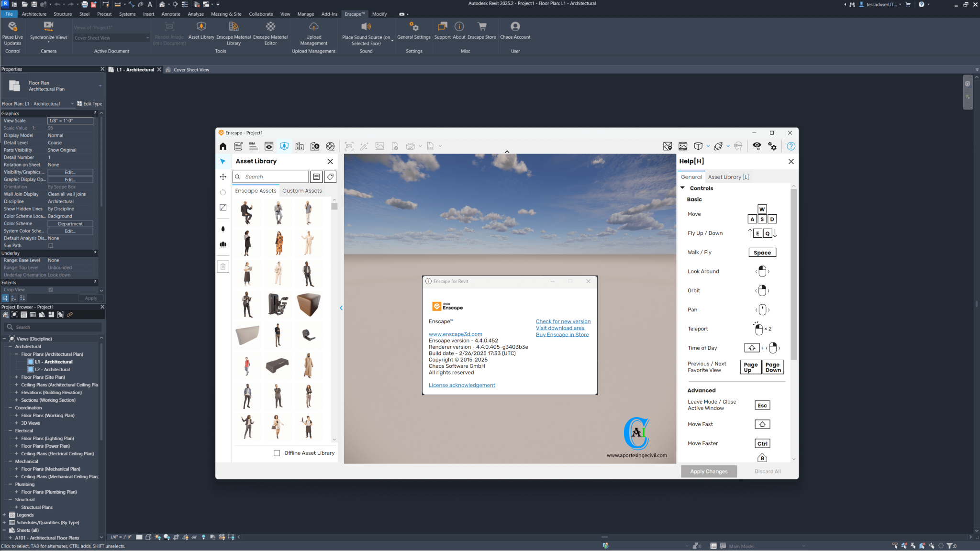Image resolution: width=980 pixels, height=551 pixels.
Task: Click the Upload Management ribbon icon
Action: coord(313,28)
